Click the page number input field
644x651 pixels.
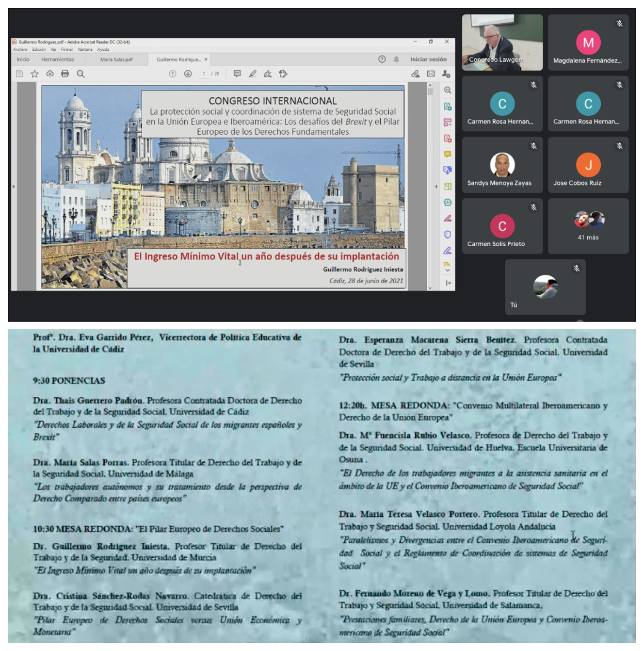coord(204,74)
